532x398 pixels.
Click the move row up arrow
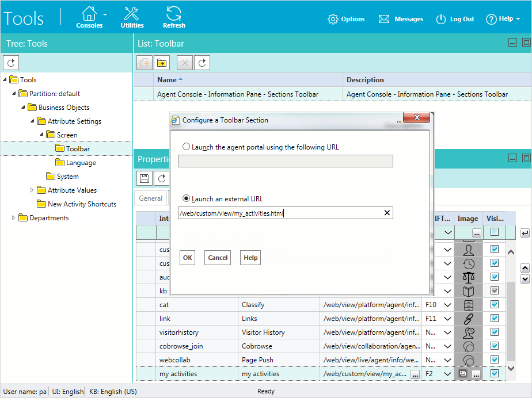coord(525,268)
